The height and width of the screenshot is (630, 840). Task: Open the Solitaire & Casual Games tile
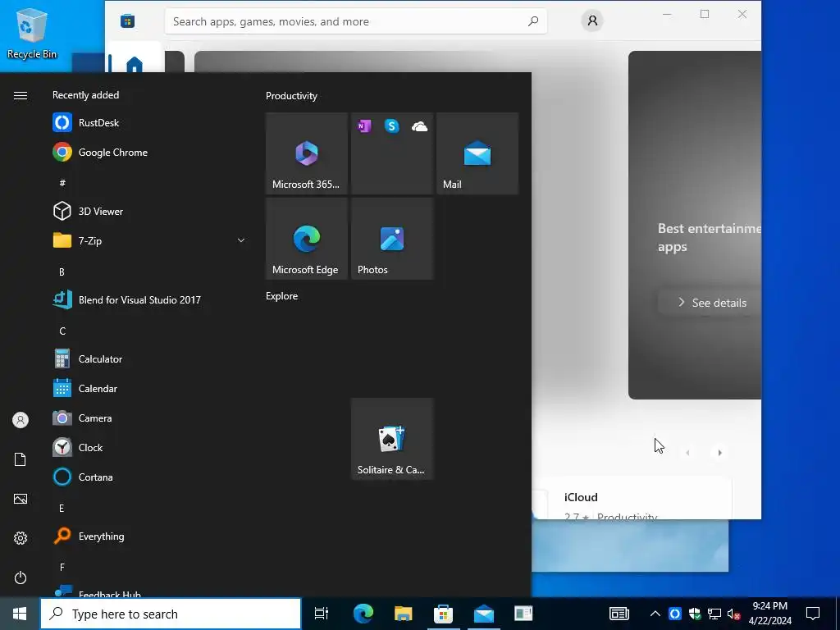pos(392,439)
